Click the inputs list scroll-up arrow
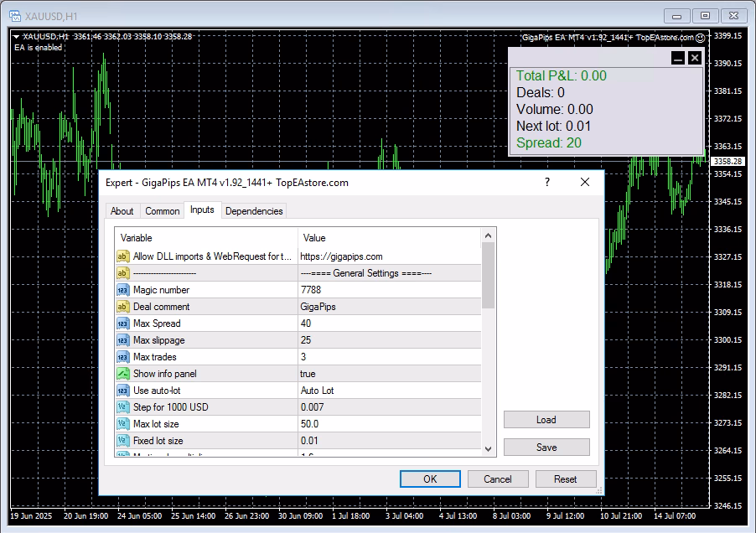Viewport: 756px width, 533px height. (x=488, y=235)
